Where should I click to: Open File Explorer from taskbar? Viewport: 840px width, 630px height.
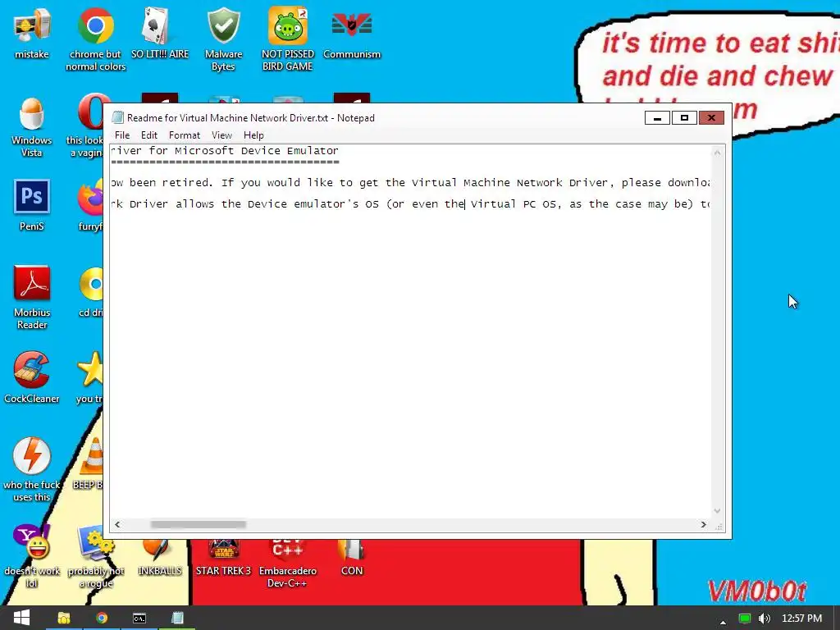click(64, 619)
